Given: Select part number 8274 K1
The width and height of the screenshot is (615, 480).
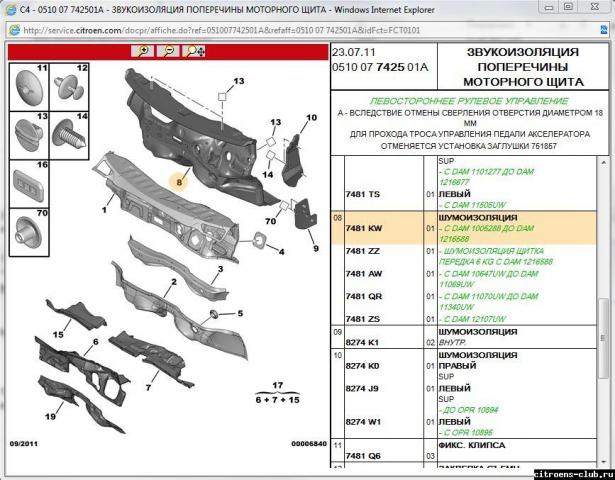Looking at the screenshot, I should tap(362, 342).
